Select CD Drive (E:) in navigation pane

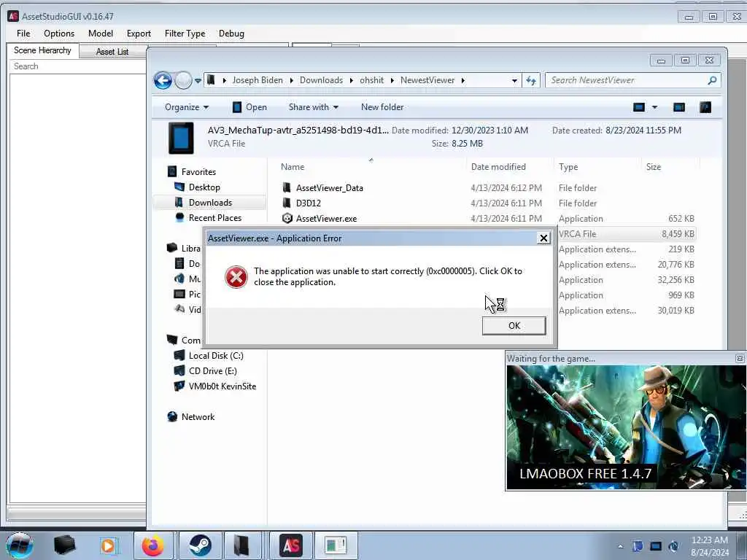(212, 371)
